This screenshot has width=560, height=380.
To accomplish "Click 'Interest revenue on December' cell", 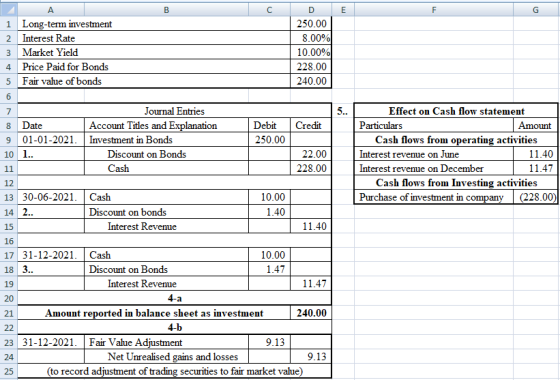I will (434, 168).
